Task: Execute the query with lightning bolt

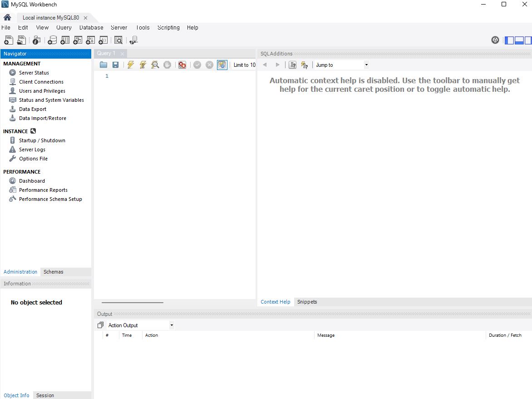Action: tap(131, 65)
